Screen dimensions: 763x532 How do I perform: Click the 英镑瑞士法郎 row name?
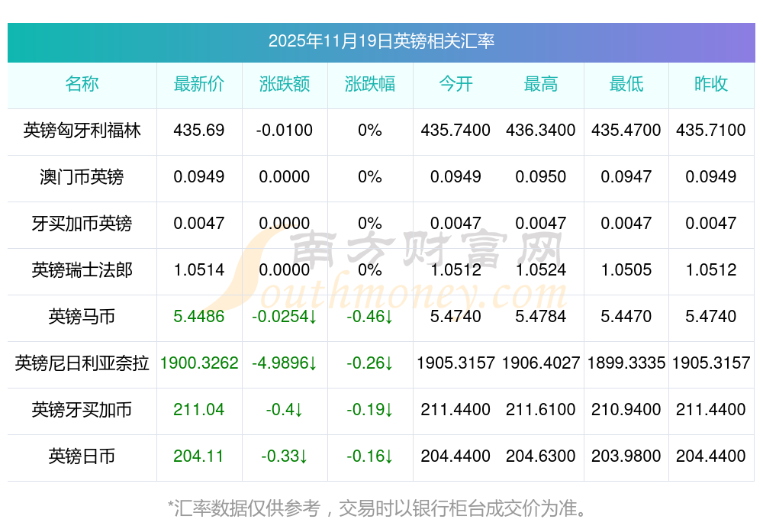82,270
